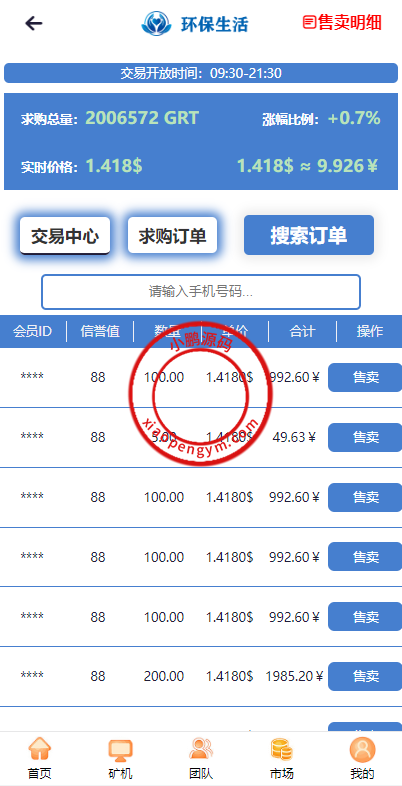Click 售卖 on the third order row
Screen dimensions: 402x786
tap(365, 497)
